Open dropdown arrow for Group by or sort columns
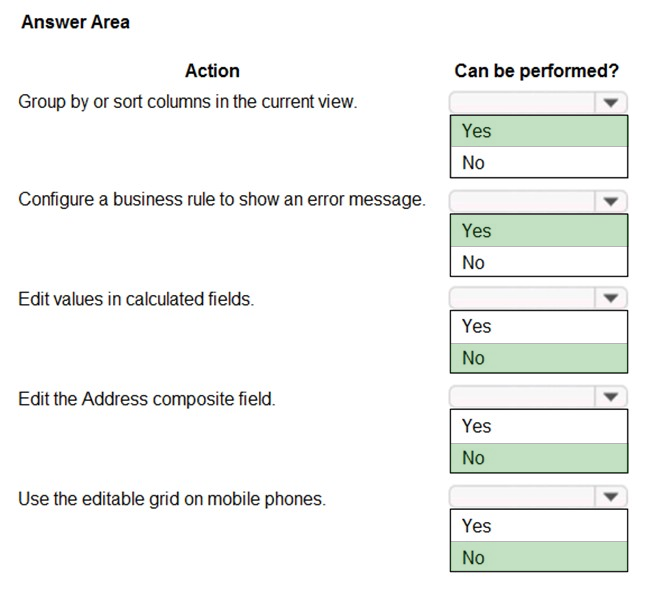 [x=611, y=103]
